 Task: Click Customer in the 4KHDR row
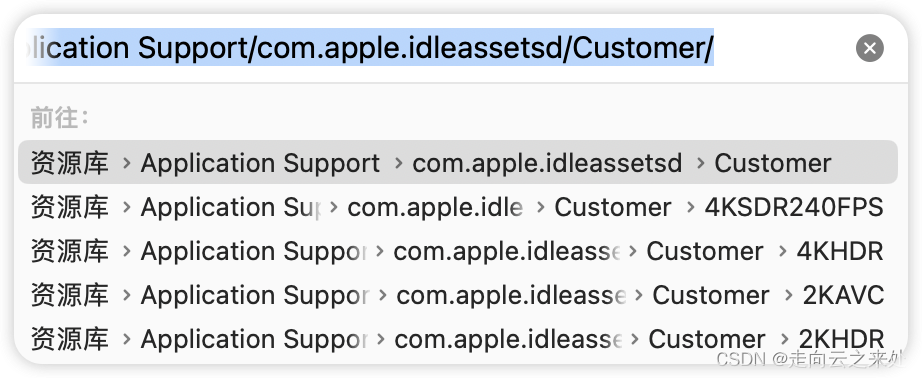704,251
